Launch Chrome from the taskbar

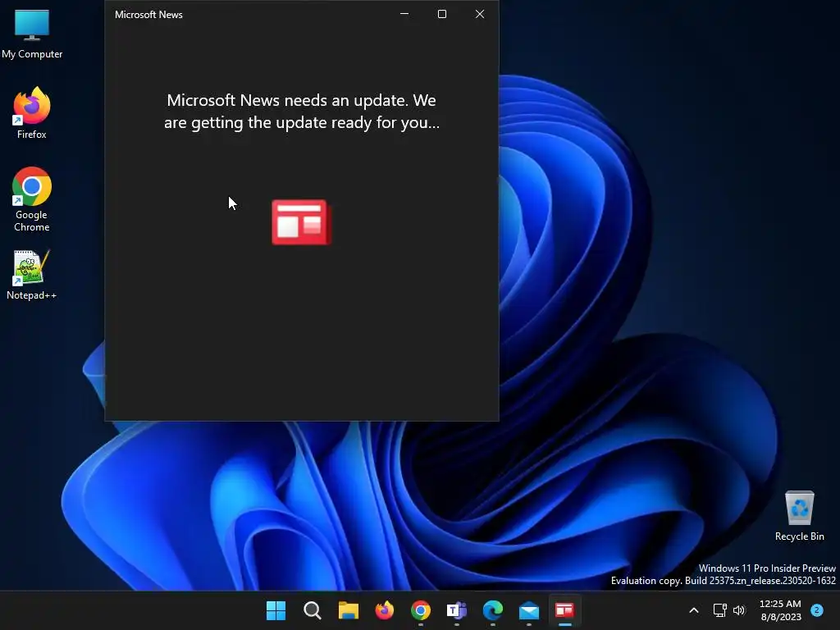(x=421, y=610)
